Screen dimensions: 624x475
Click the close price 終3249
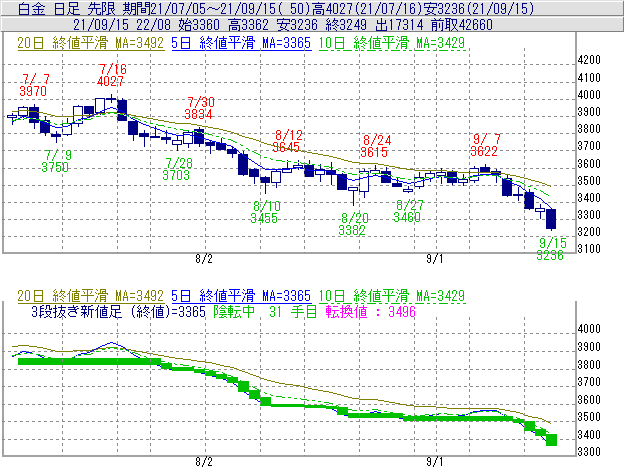(346, 25)
